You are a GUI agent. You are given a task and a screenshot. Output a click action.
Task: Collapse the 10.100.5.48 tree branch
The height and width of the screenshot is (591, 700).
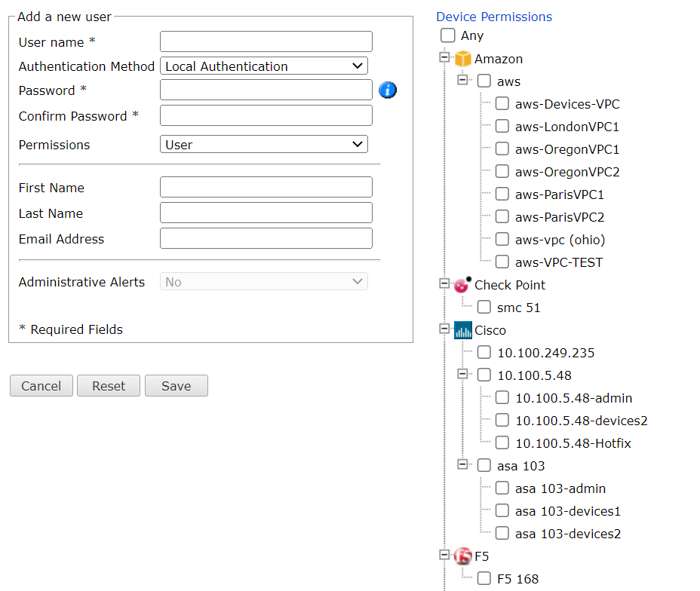click(463, 375)
